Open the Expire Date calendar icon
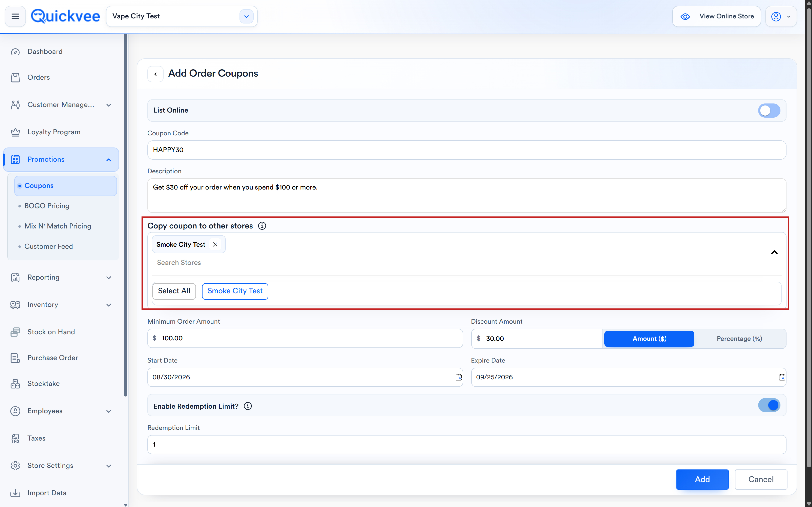The height and width of the screenshot is (507, 812). (x=782, y=377)
